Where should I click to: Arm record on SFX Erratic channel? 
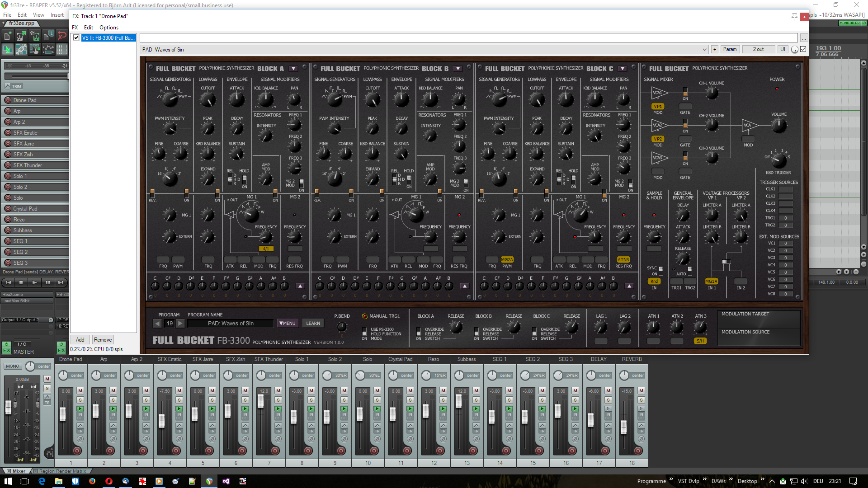tap(176, 450)
